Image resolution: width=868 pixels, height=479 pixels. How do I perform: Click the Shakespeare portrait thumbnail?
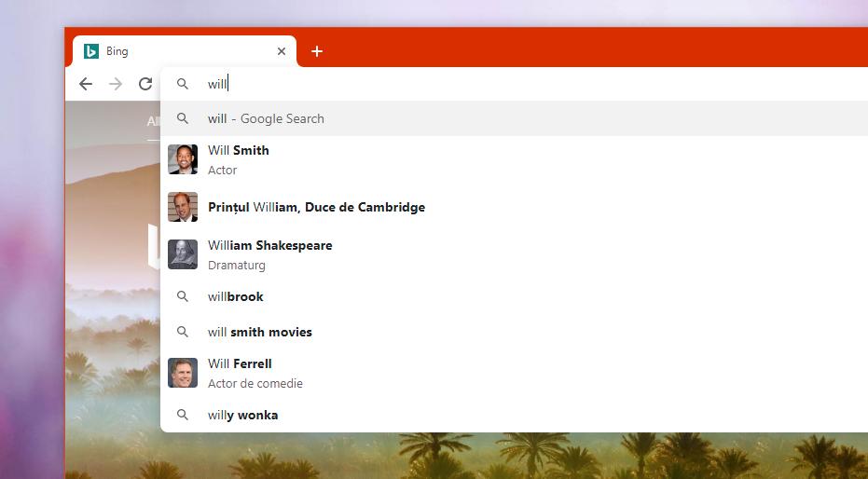tap(183, 254)
